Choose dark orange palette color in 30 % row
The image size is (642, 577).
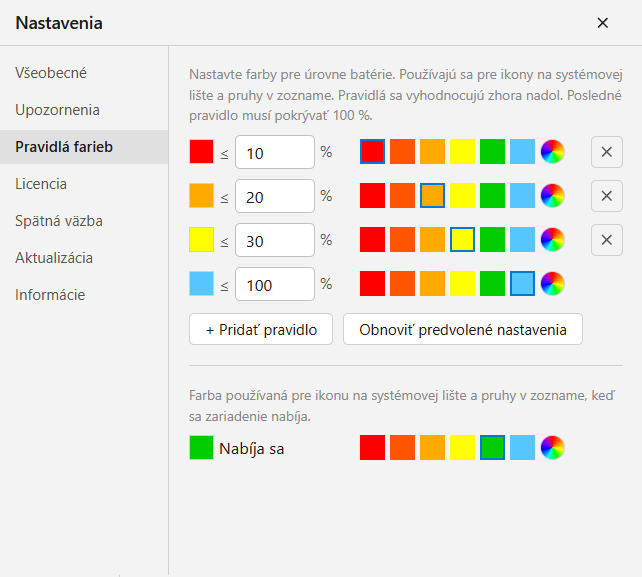(x=402, y=240)
